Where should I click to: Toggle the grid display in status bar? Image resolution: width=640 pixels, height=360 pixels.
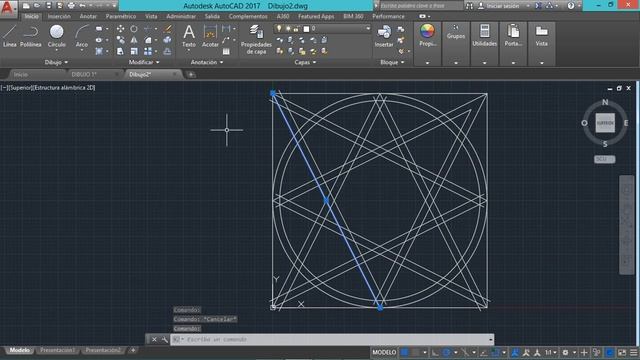click(404, 352)
